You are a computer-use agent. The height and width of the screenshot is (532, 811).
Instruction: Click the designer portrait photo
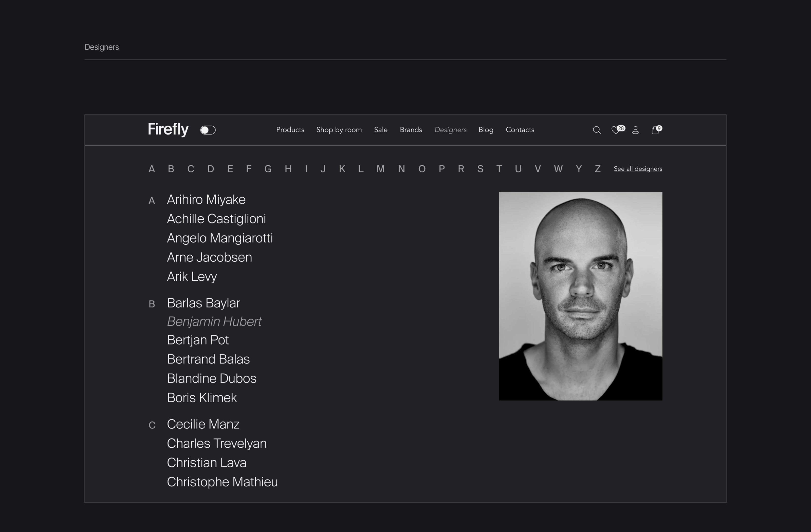tap(580, 296)
